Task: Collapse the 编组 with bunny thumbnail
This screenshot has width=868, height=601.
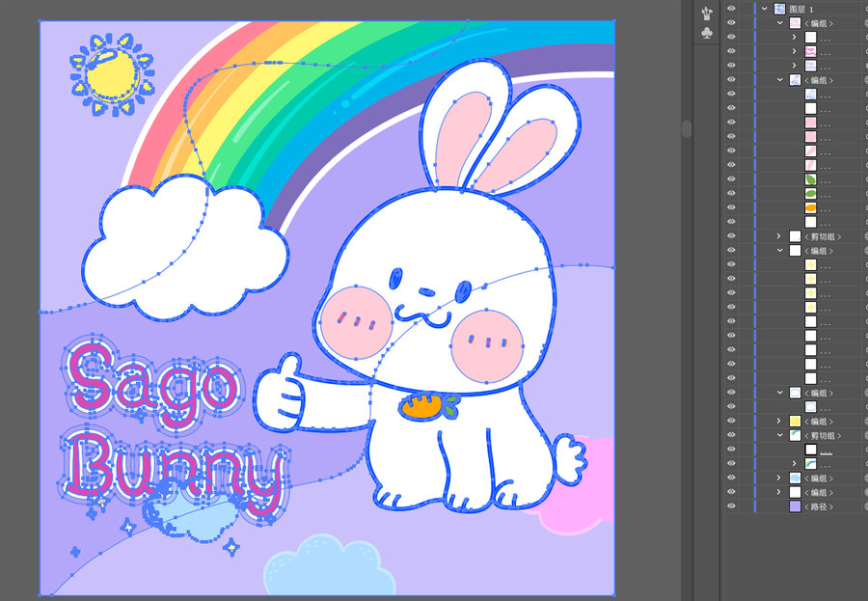Action: point(780,80)
